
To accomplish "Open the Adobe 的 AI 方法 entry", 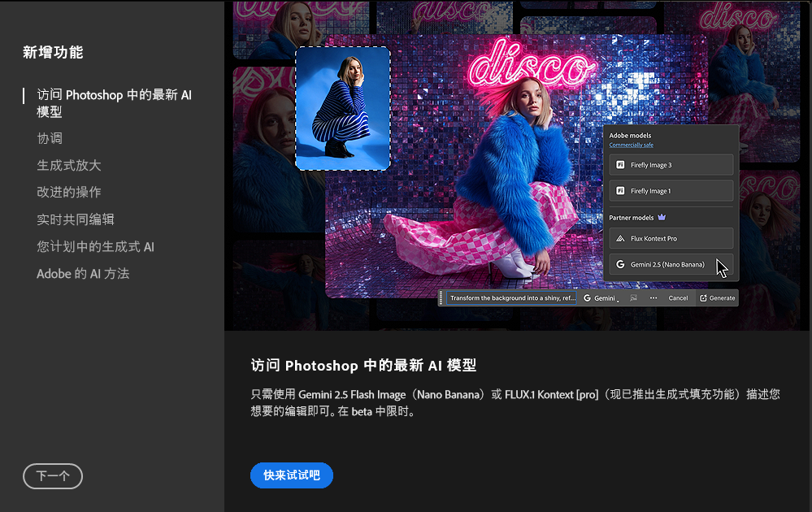I will click(x=83, y=273).
